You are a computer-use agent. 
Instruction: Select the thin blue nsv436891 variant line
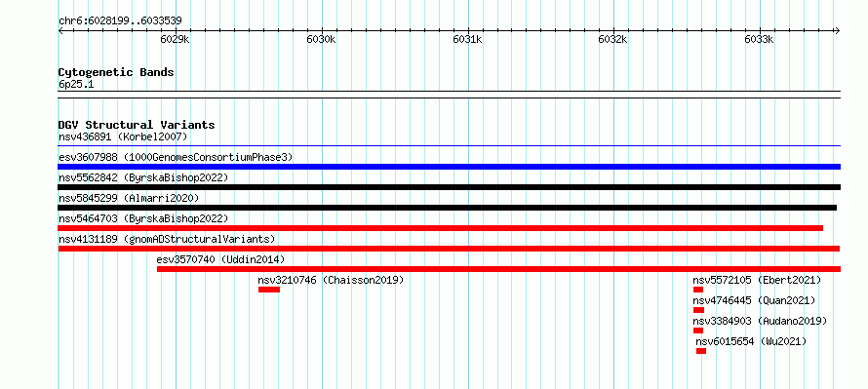449,146
